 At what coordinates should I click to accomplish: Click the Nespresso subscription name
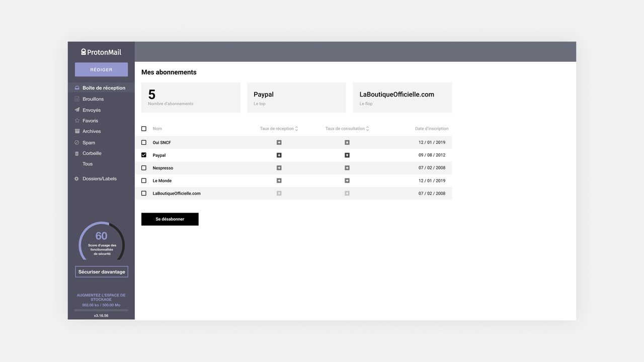tap(163, 168)
